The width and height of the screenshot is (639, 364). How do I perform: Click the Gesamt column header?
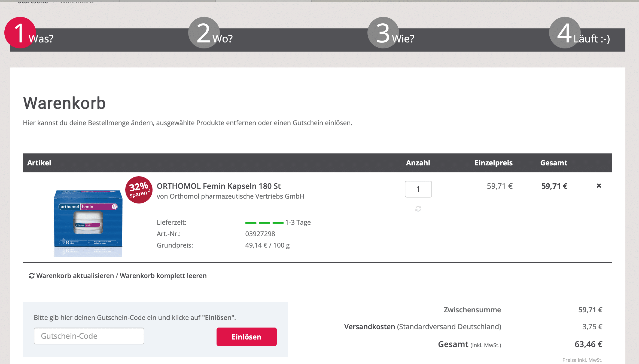tap(554, 163)
